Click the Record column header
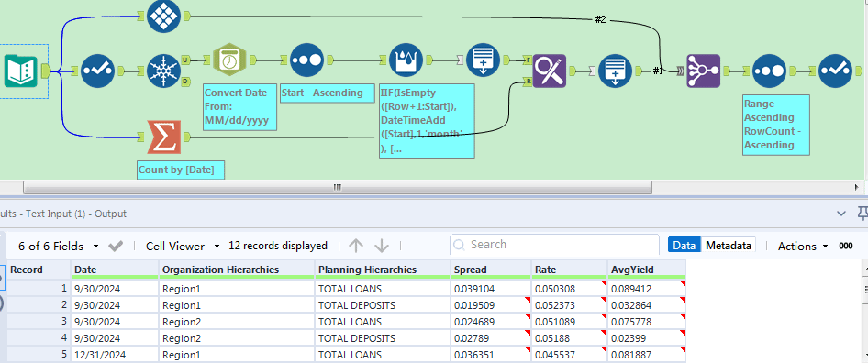The width and height of the screenshot is (868, 363). [39, 270]
